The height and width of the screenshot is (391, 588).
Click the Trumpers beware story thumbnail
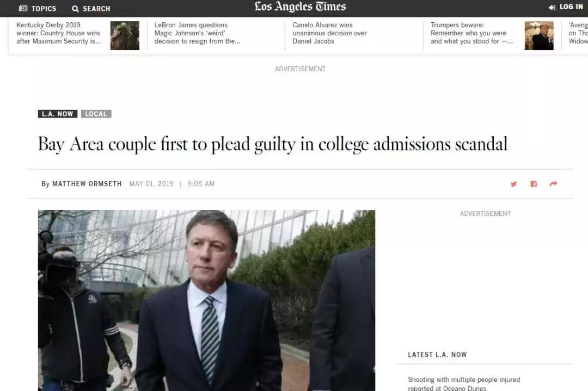click(539, 36)
